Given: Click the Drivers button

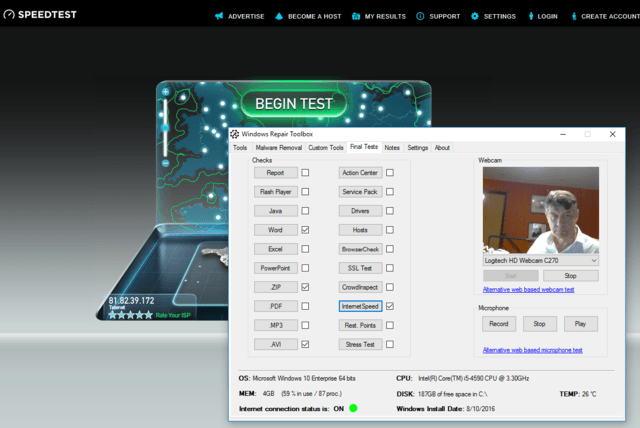Looking at the screenshot, I should tap(360, 211).
